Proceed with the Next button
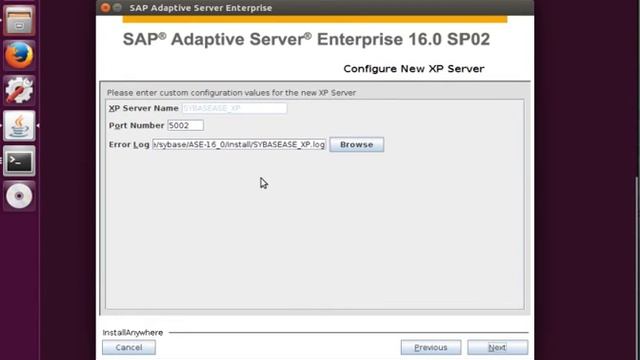640x360 pixels. [498, 347]
